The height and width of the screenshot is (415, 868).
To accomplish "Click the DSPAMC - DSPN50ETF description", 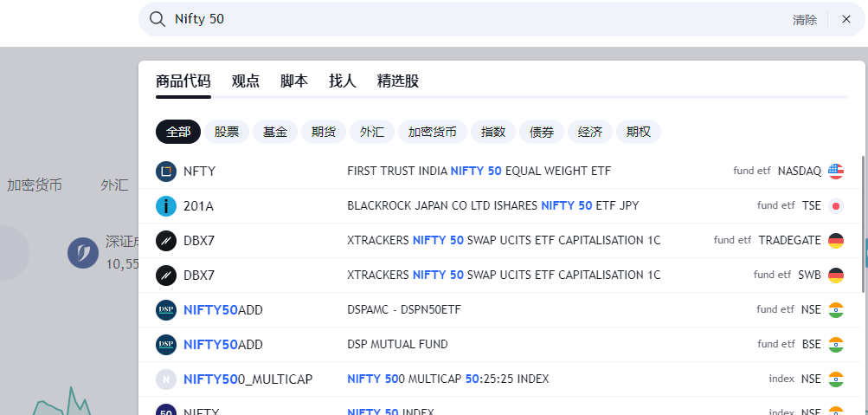I will click(403, 309).
